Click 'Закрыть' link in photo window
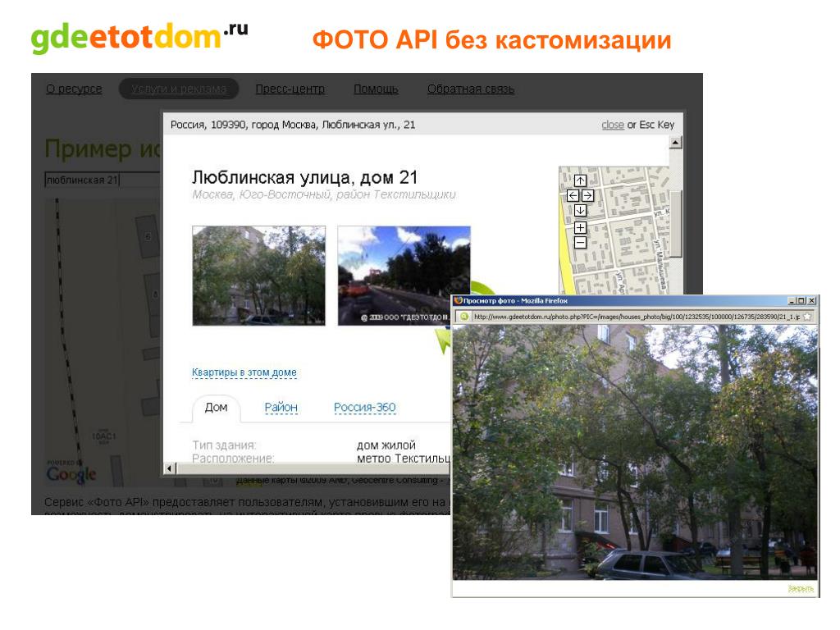The height and width of the screenshot is (630, 840). coord(801,588)
